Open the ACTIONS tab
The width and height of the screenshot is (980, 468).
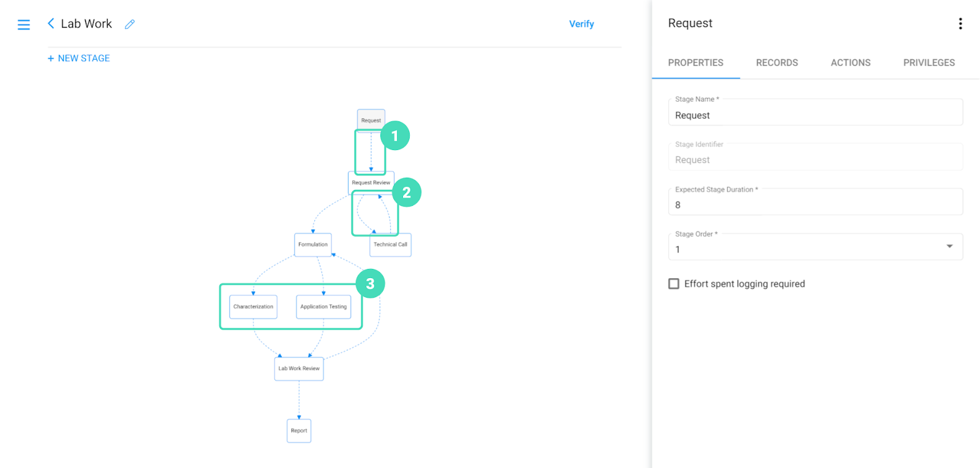point(850,62)
